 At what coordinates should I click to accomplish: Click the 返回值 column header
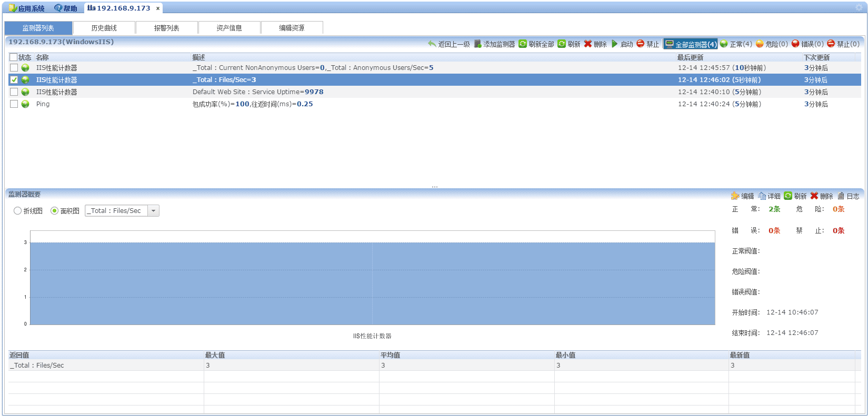(x=19, y=355)
